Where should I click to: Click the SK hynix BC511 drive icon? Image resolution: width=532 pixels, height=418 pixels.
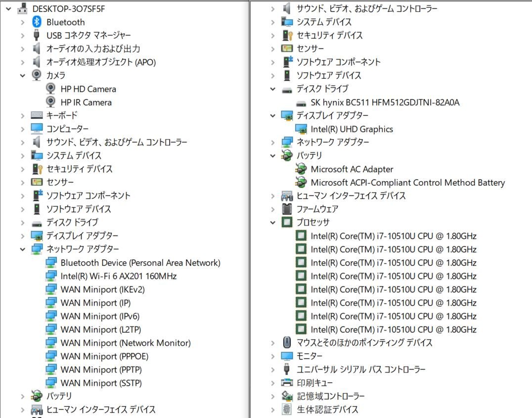click(301, 103)
